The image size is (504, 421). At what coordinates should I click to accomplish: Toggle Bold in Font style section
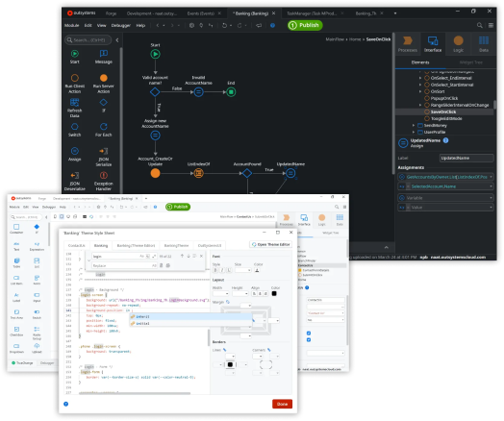[x=215, y=270]
